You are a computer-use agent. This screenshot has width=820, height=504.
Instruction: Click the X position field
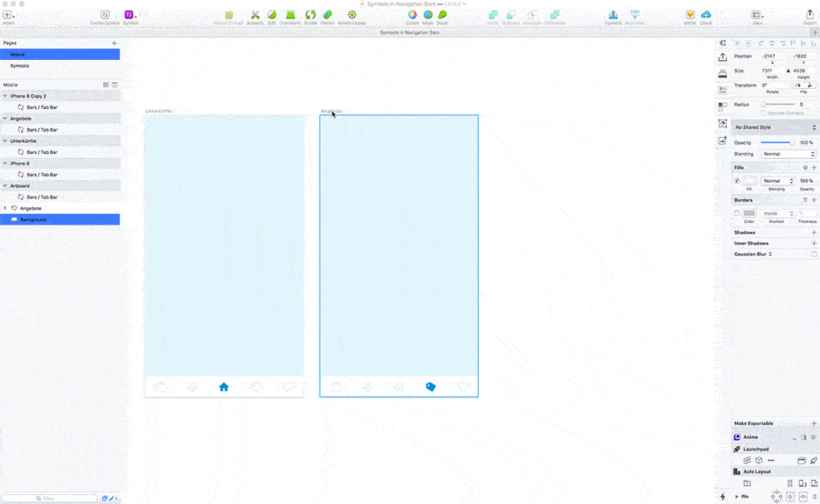point(773,56)
